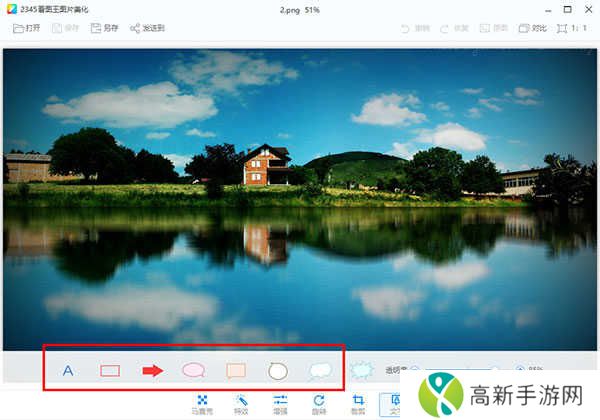Choose the round thought bubble shape
This screenshot has width=600, height=420.
(278, 371)
